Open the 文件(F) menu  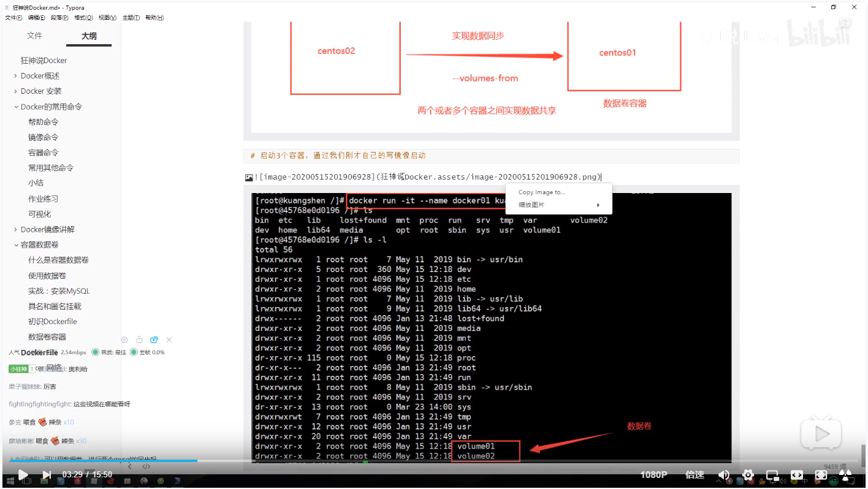tap(13, 18)
